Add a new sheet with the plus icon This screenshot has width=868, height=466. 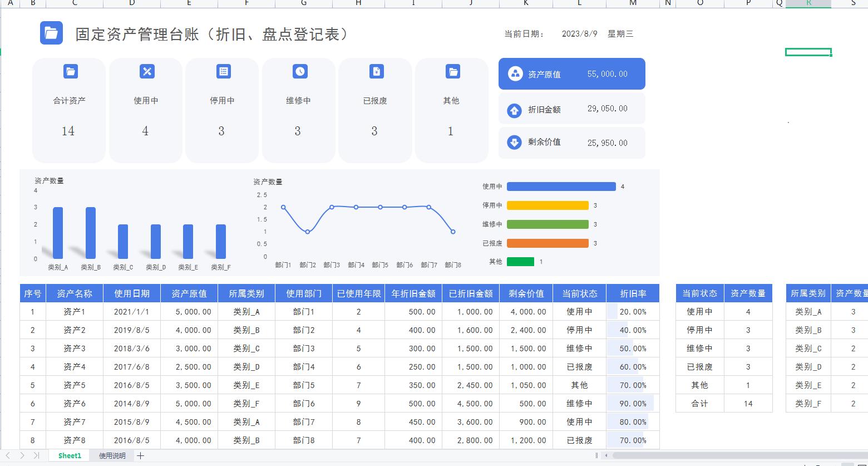point(141,455)
